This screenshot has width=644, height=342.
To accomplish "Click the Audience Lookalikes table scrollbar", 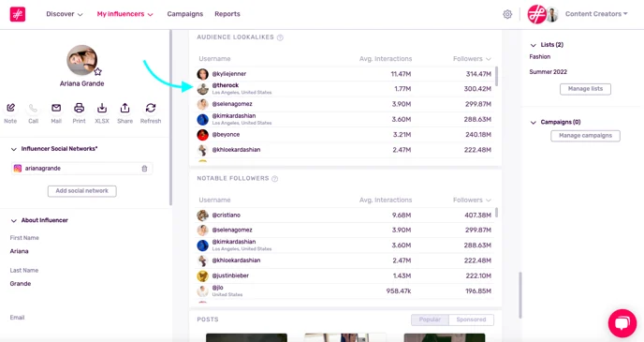I will [496, 77].
